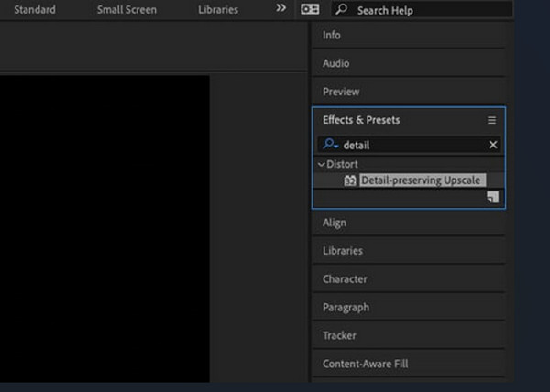Switch to the Libraries workspace tab
This screenshot has height=392, width=550.
pos(218,10)
